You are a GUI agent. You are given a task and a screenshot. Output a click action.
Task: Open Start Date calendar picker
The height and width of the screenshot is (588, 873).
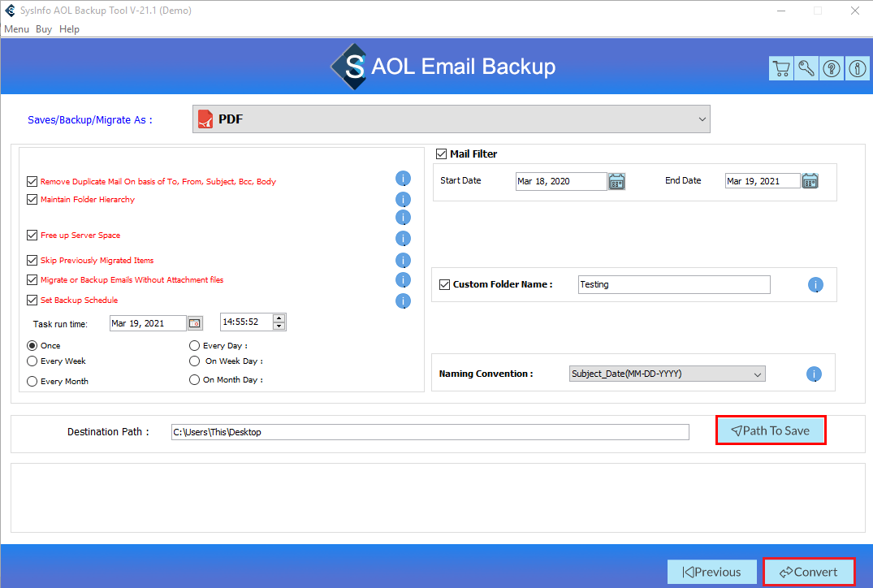(x=616, y=181)
